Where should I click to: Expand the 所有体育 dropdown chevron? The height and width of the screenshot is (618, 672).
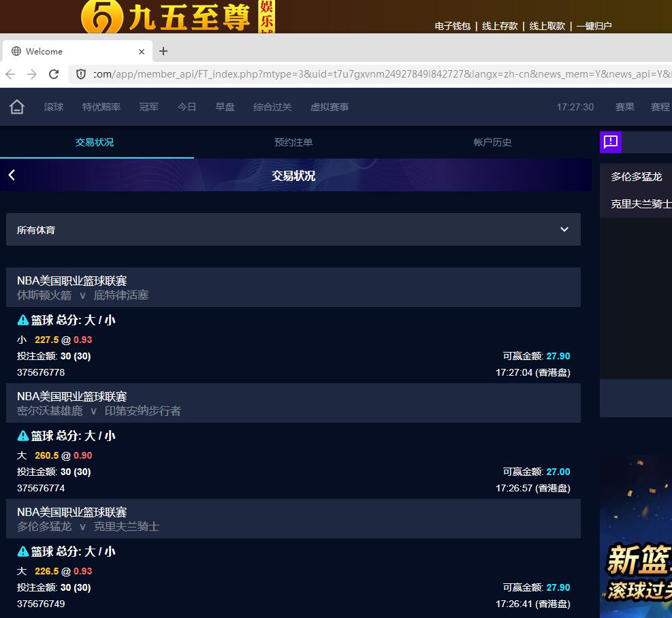tap(564, 229)
